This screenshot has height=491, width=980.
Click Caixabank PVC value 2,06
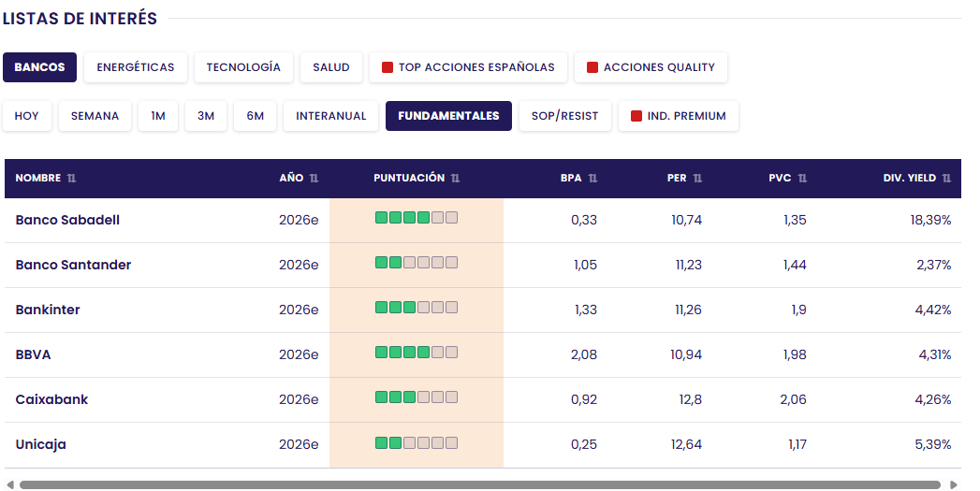[793, 399]
